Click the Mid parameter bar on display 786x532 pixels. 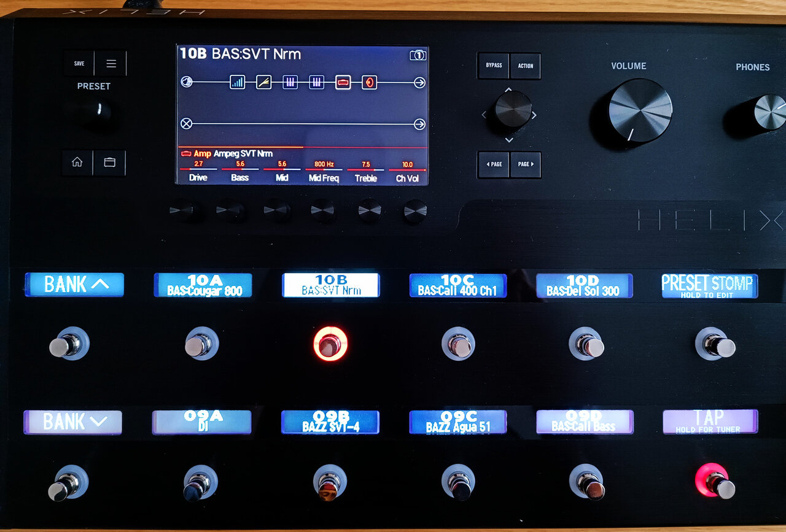[282, 169]
